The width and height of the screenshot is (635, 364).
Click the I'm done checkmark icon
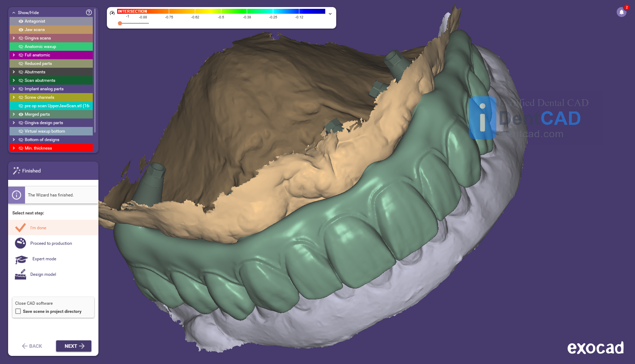[x=20, y=227]
